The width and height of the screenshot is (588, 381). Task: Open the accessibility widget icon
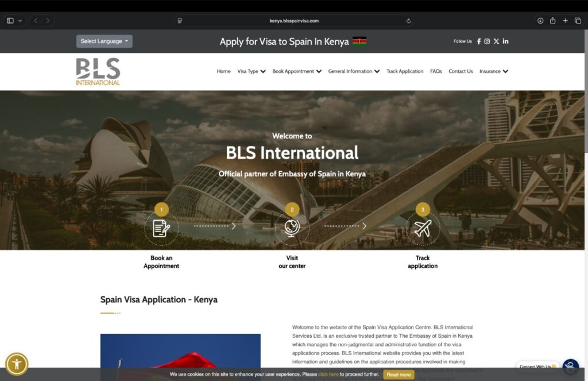click(17, 364)
